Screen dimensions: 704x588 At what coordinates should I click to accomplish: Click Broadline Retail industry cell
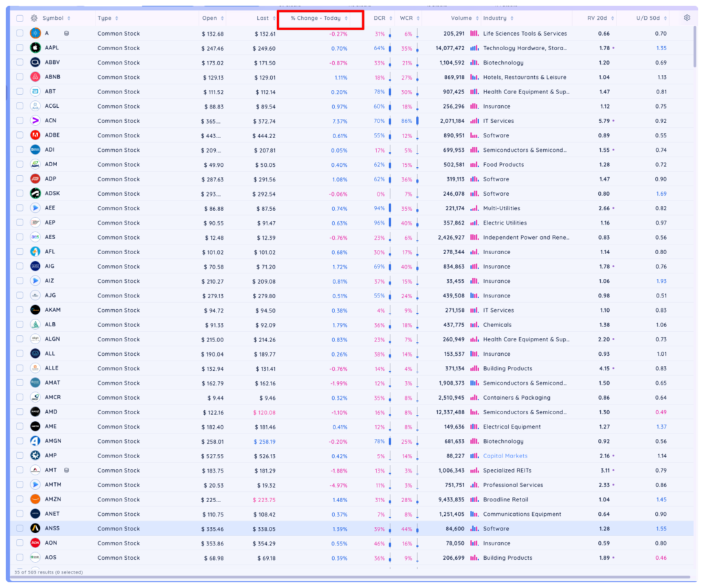click(x=505, y=499)
